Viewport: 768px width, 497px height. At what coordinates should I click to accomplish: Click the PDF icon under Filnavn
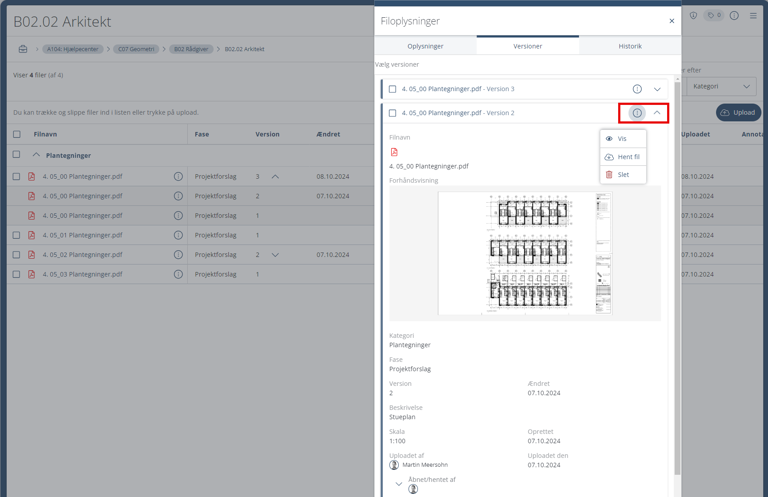[394, 152]
